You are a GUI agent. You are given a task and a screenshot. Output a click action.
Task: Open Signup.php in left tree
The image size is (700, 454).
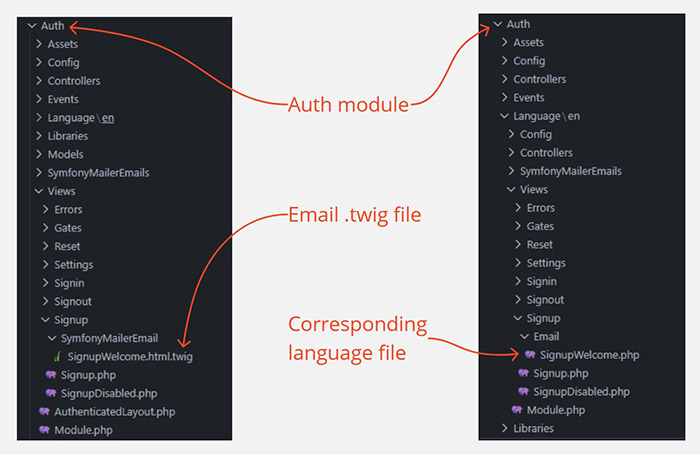tap(88, 375)
